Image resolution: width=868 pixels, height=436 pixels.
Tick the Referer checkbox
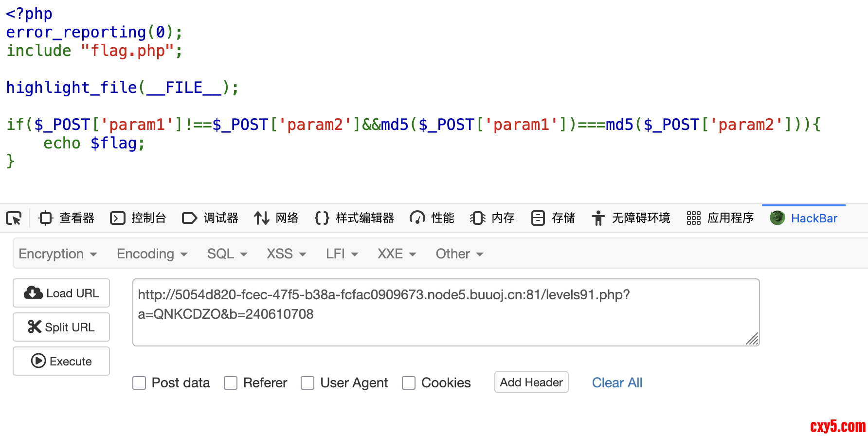[x=231, y=383]
